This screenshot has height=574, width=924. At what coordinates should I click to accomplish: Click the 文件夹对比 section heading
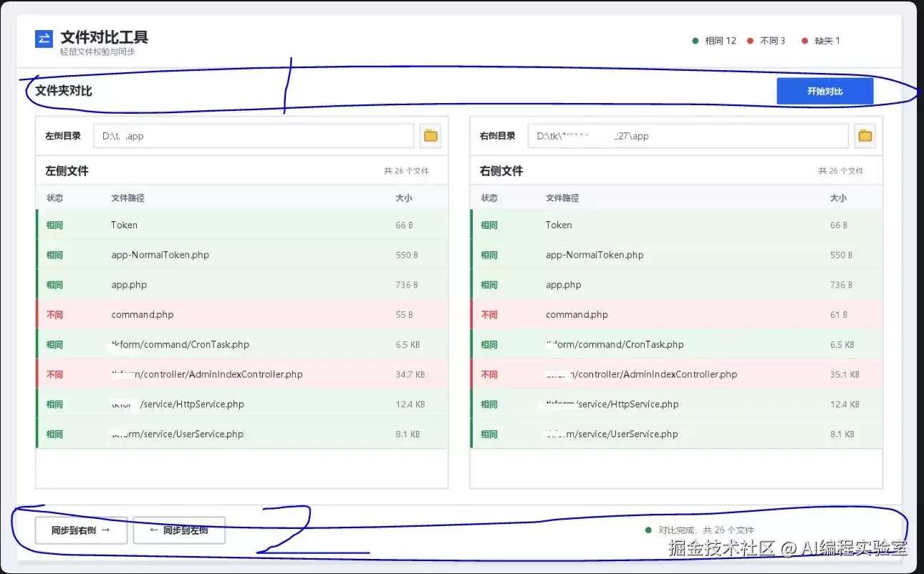(64, 91)
